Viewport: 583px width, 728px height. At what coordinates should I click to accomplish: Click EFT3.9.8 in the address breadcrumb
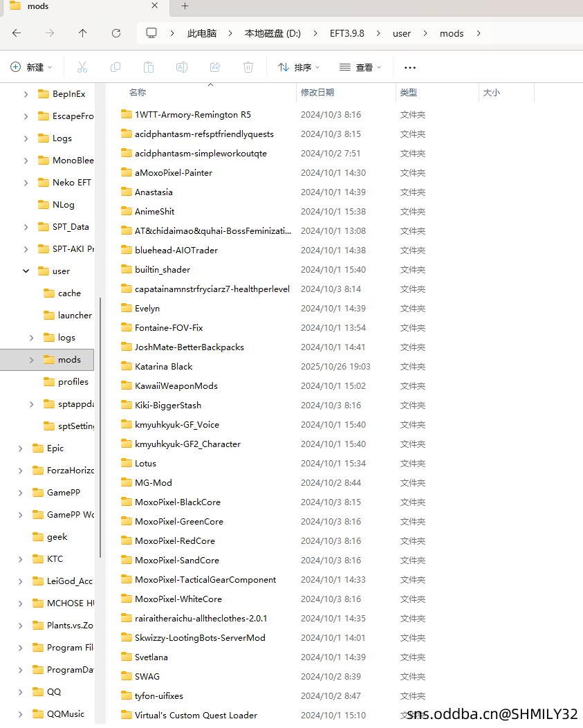point(346,33)
